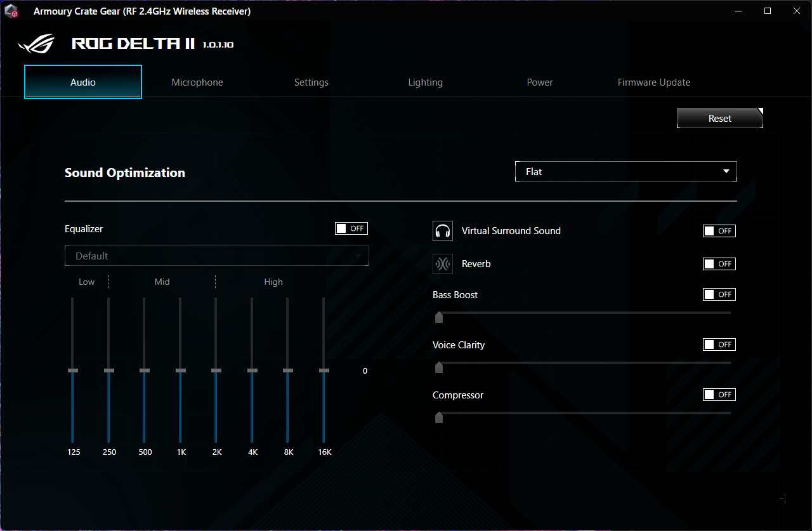Click the Virtual Surround Sound headphone icon

tap(443, 231)
